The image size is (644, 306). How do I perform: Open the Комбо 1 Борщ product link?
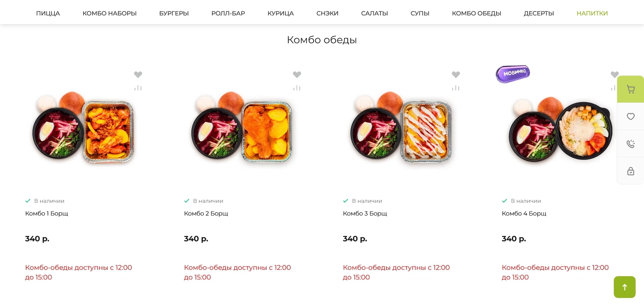(47, 213)
